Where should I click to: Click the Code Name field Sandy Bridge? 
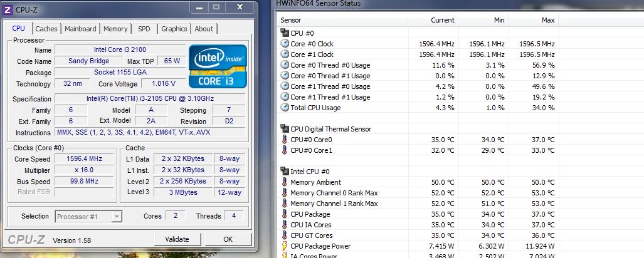pyautogui.click(x=88, y=61)
